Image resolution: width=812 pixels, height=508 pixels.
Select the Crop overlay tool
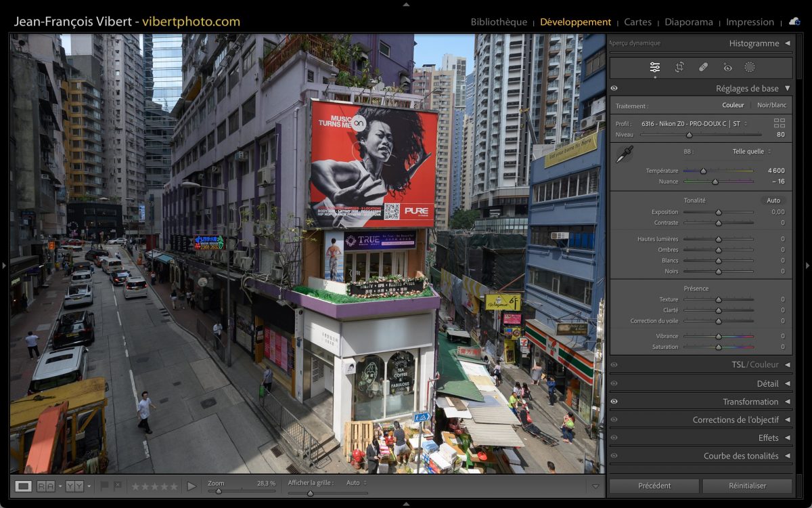point(679,67)
